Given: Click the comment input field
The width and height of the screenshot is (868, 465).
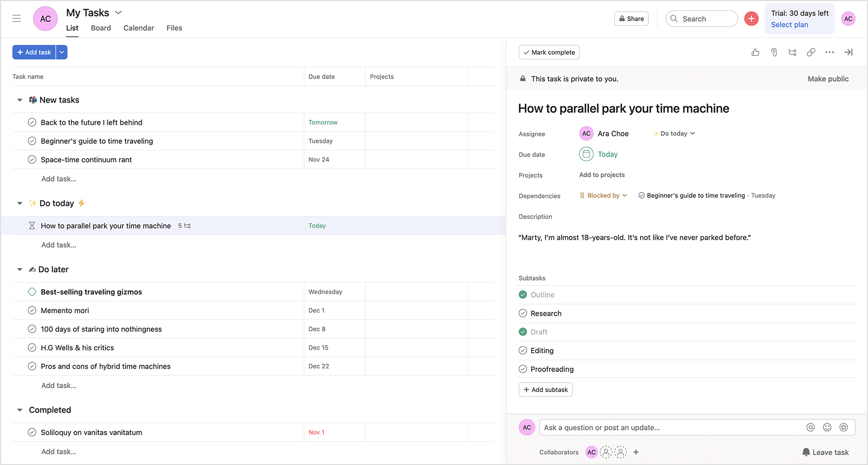Looking at the screenshot, I should pyautogui.click(x=672, y=427).
